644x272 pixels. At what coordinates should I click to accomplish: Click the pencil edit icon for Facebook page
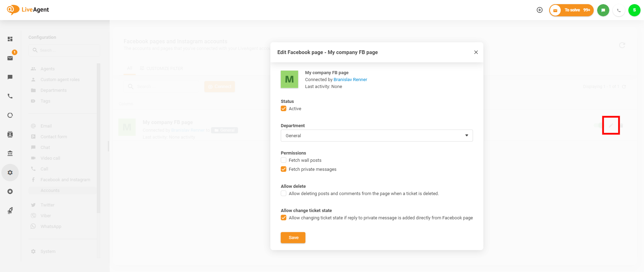tap(611, 125)
